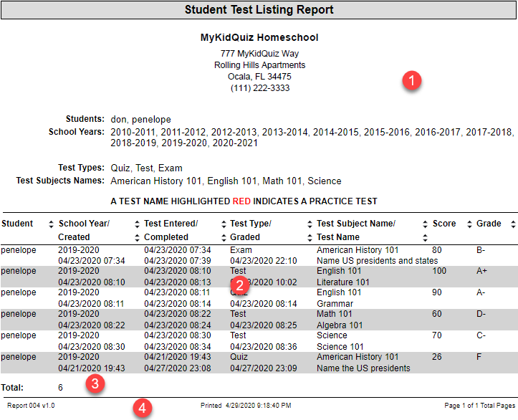Select the score 60 cell
518x420 pixels.
tap(437, 314)
